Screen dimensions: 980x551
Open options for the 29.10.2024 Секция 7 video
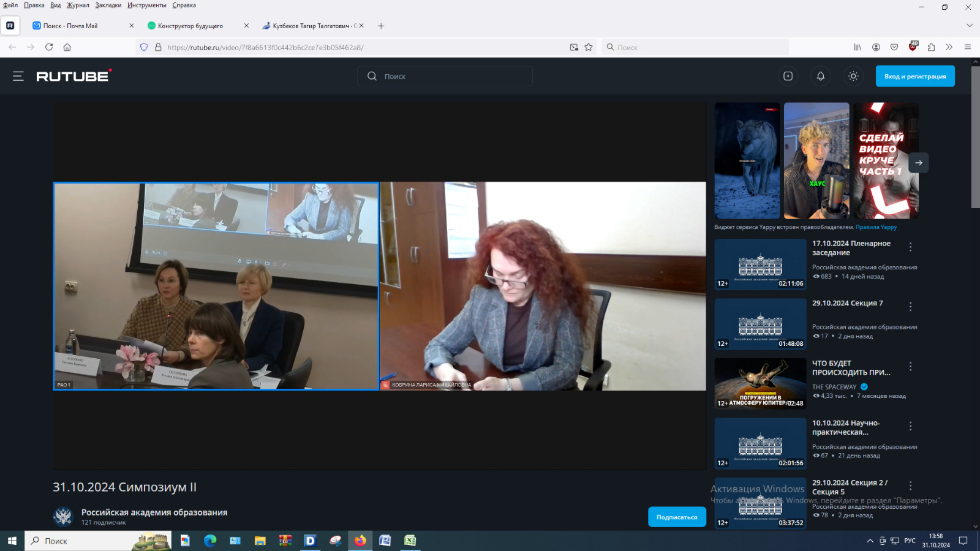(910, 307)
